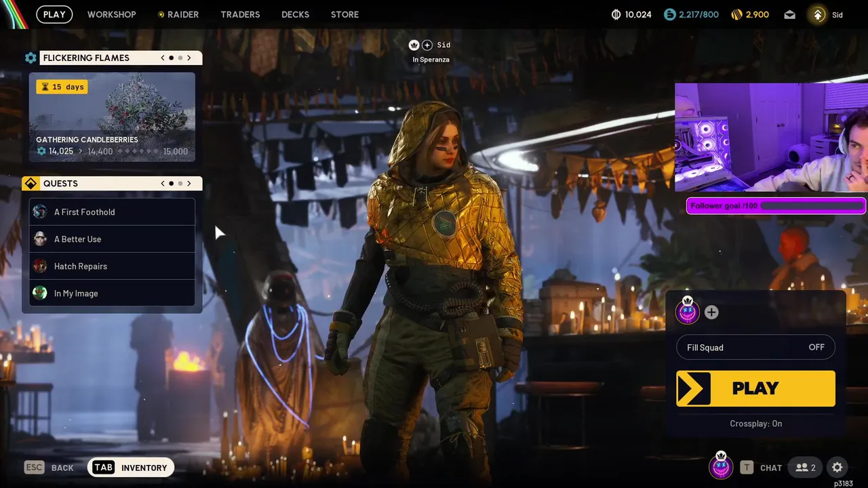Click the Follower goal progress bar
This screenshot has width=868, height=488.
(x=776, y=206)
